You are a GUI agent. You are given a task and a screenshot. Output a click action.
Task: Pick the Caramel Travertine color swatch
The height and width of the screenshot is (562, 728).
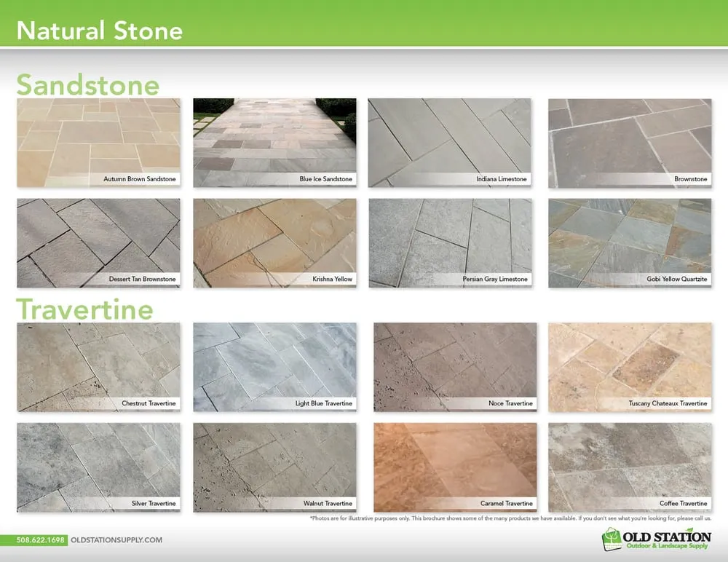[455, 467]
